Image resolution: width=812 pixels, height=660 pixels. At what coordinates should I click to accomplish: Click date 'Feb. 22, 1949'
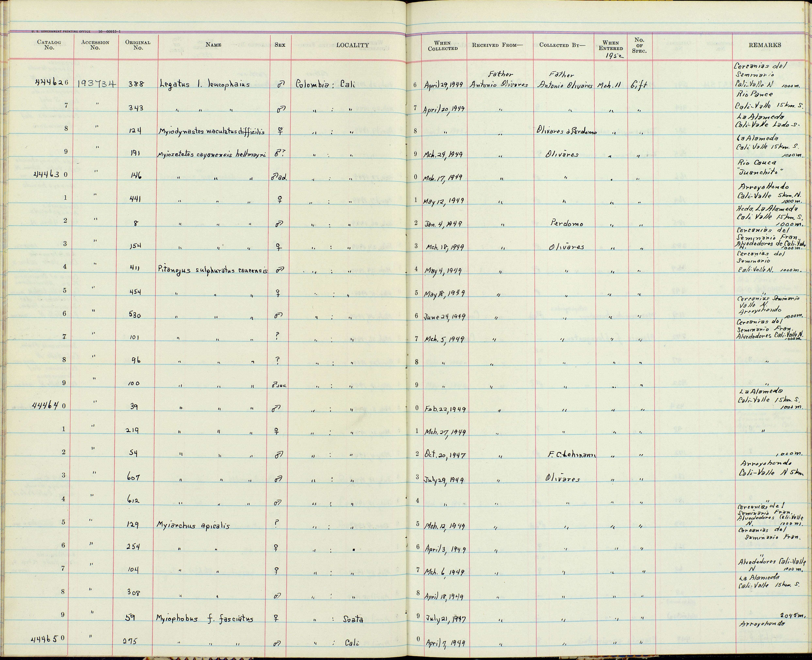coord(445,409)
